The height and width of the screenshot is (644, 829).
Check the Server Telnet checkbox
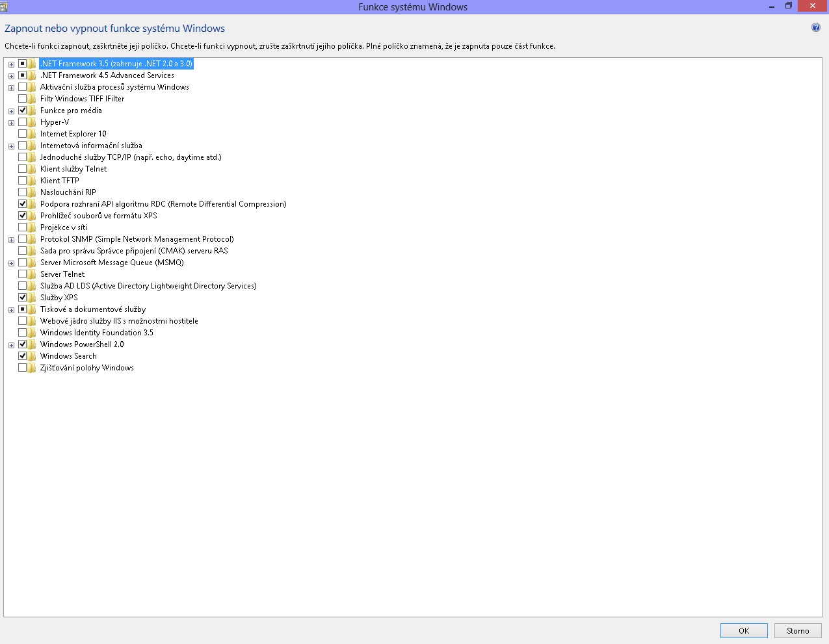coord(22,274)
